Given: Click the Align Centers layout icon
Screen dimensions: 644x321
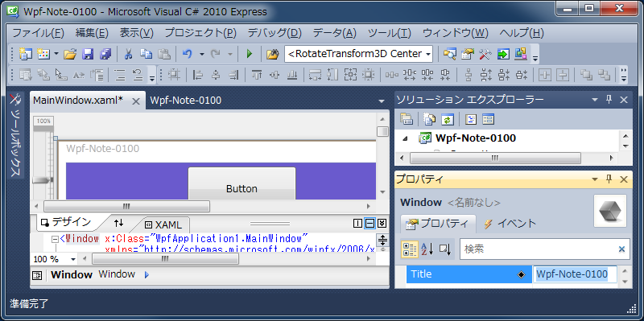Looking at the screenshot, I should point(216,75).
